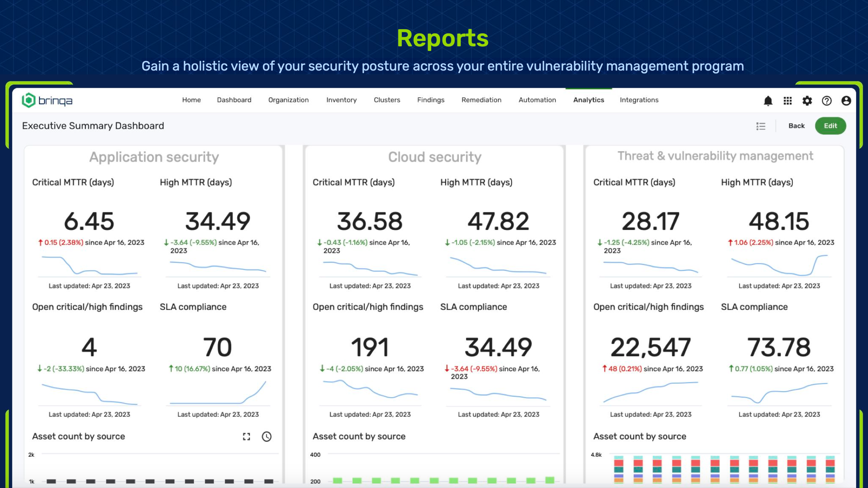
Task: Click the list view icon beside Back
Action: (x=761, y=126)
